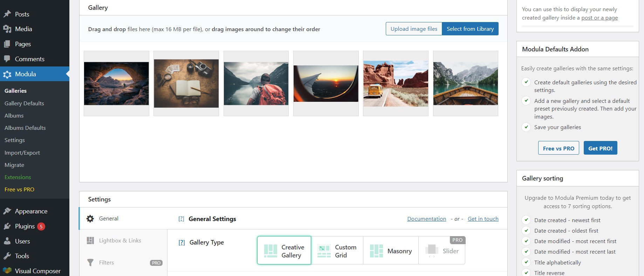This screenshot has height=276, width=644.
Task: Open the Lightbox & Links settings tab
Action: (x=120, y=241)
